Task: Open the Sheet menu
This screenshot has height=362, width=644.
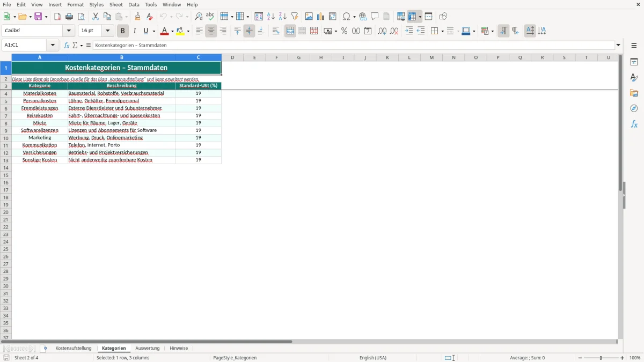Action: click(x=116, y=4)
